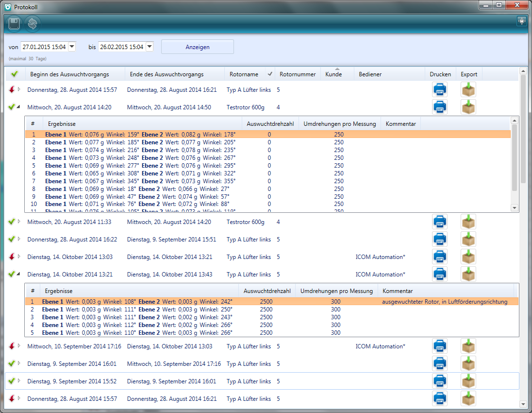Click the Drucken column header

[440, 74]
